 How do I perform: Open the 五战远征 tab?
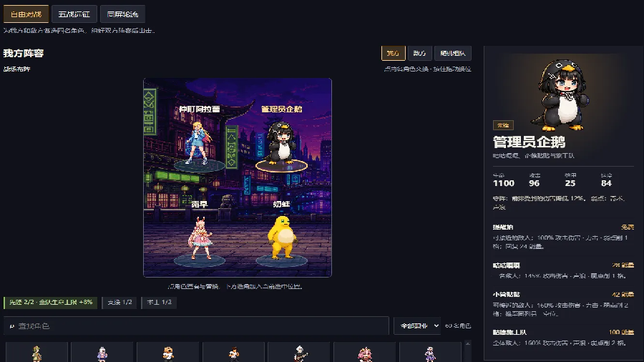coord(74,14)
